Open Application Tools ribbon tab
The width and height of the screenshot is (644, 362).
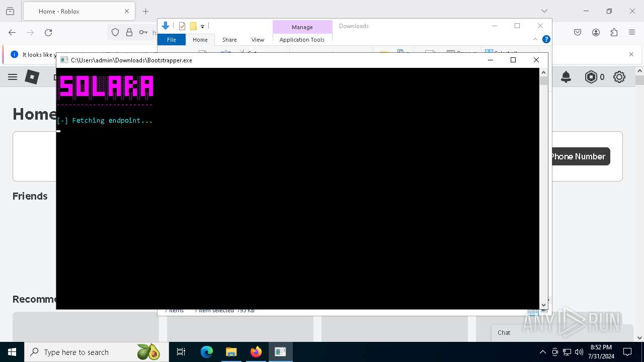click(x=302, y=40)
